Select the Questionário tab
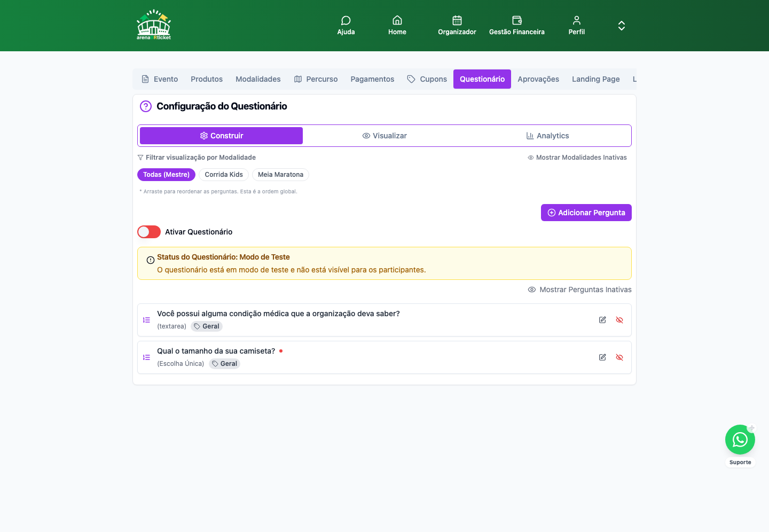Screen dimensions: 769x532 [x=482, y=79]
